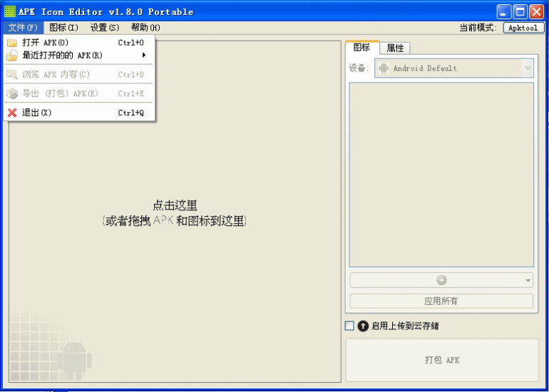
Task: Click inside the empty icon list box
Action: pyautogui.click(x=441, y=175)
